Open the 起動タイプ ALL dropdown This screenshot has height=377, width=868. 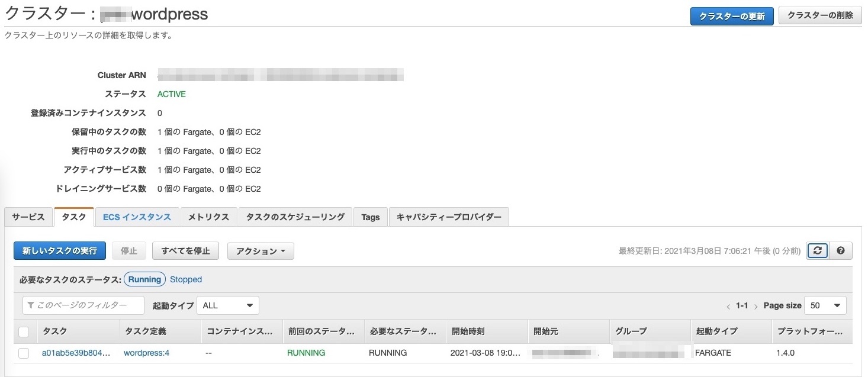227,305
